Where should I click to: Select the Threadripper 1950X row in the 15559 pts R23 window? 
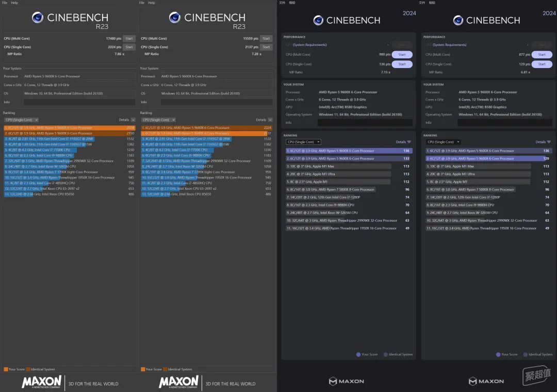click(x=206, y=177)
